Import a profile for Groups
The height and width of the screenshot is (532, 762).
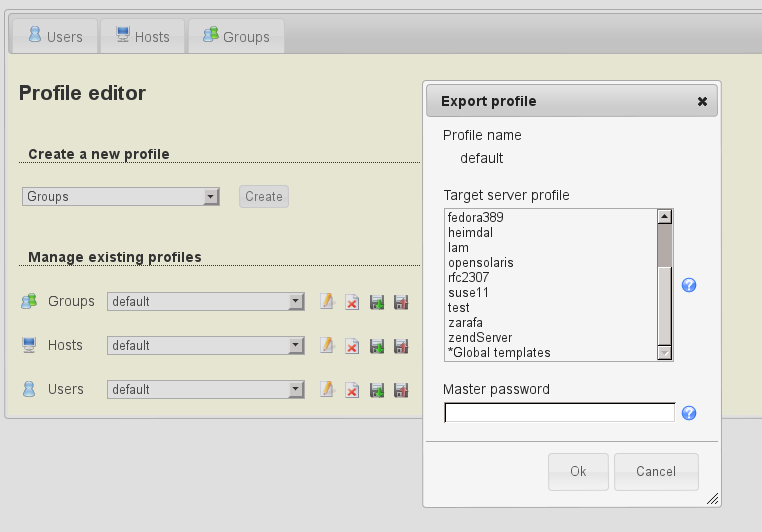pyautogui.click(x=377, y=301)
